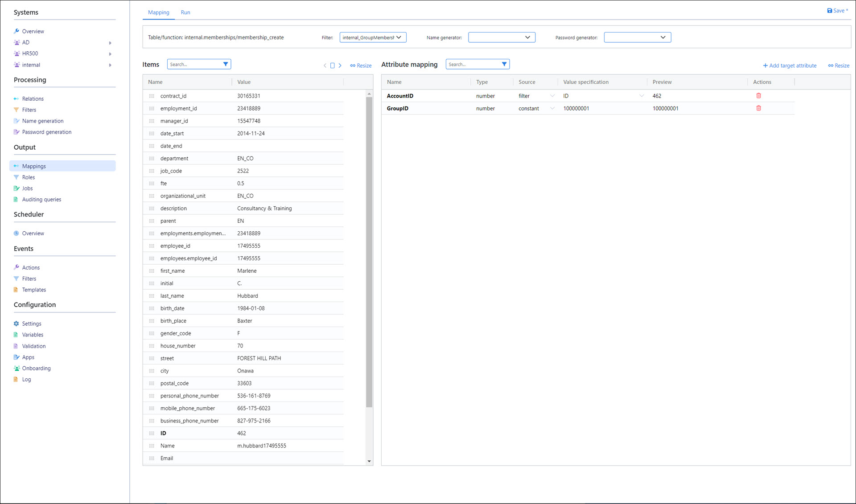Go to previous item with left arrow
This screenshot has width=856, height=504.
coord(325,66)
